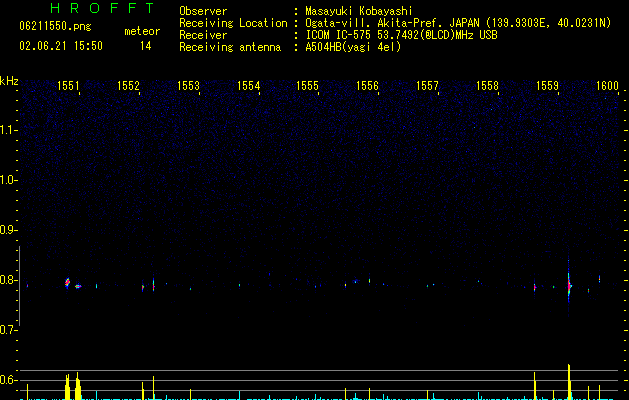This screenshot has width=629, height=400.
Task: Click the 'Receiver' field label
Action: pos(203,35)
